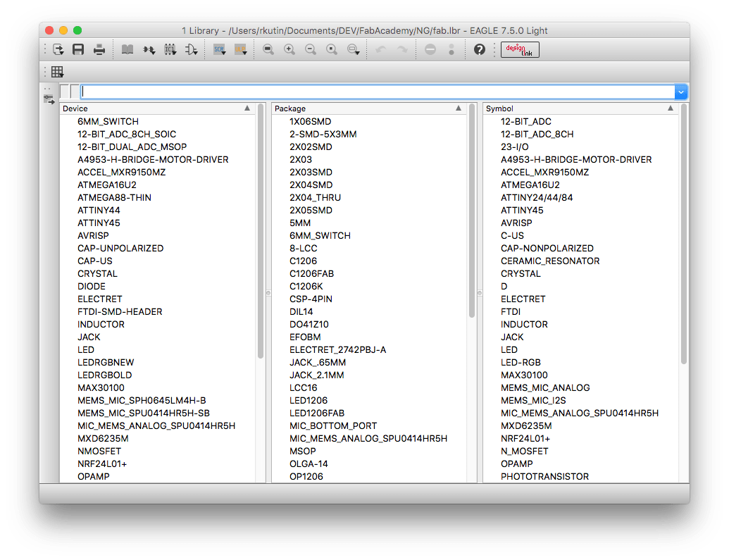Select package MIC_BOTTOM_PORT

[x=333, y=425]
